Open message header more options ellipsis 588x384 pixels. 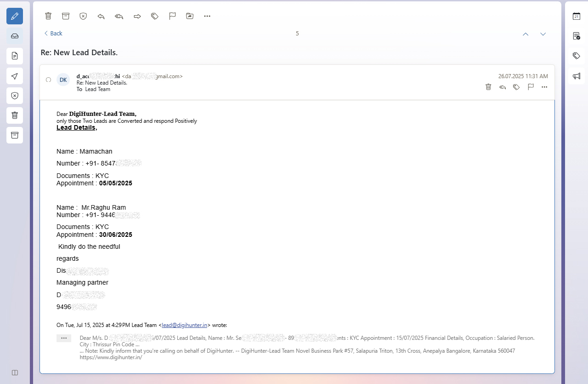click(544, 87)
